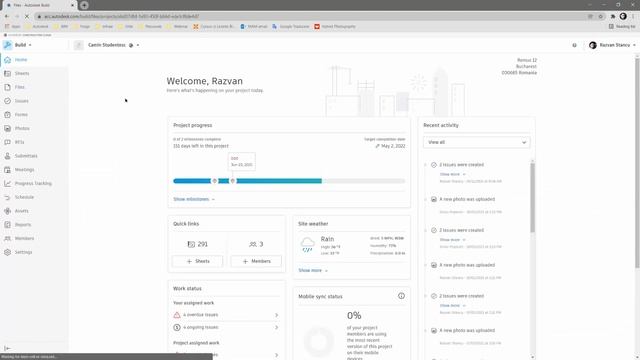Open the Sheets tool icon
The width and height of the screenshot is (640, 360).
coord(7,73)
